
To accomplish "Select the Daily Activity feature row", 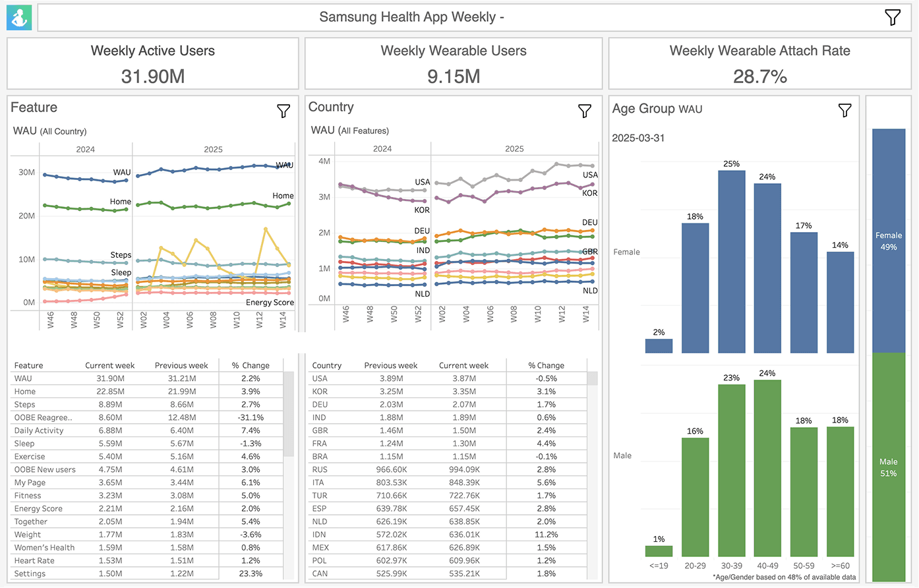I will [x=147, y=430].
